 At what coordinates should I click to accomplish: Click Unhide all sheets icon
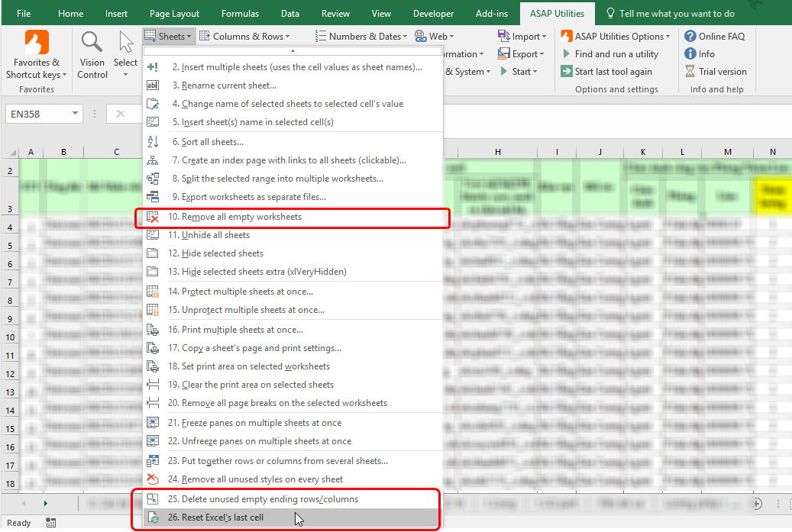(153, 235)
